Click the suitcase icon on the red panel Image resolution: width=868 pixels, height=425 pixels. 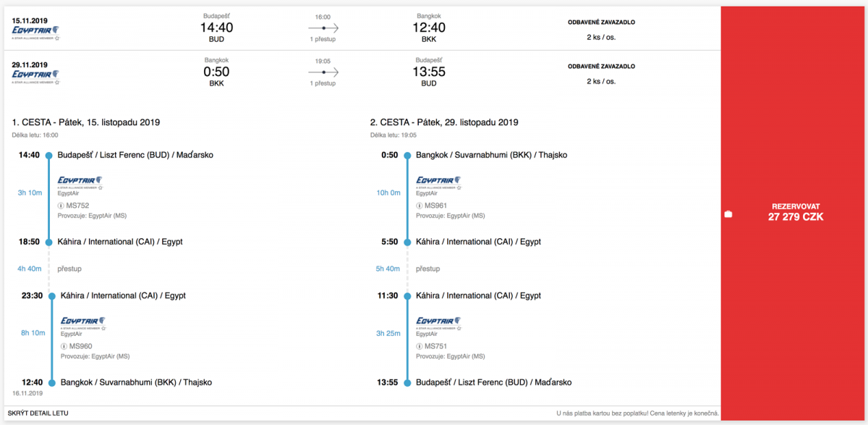728,214
